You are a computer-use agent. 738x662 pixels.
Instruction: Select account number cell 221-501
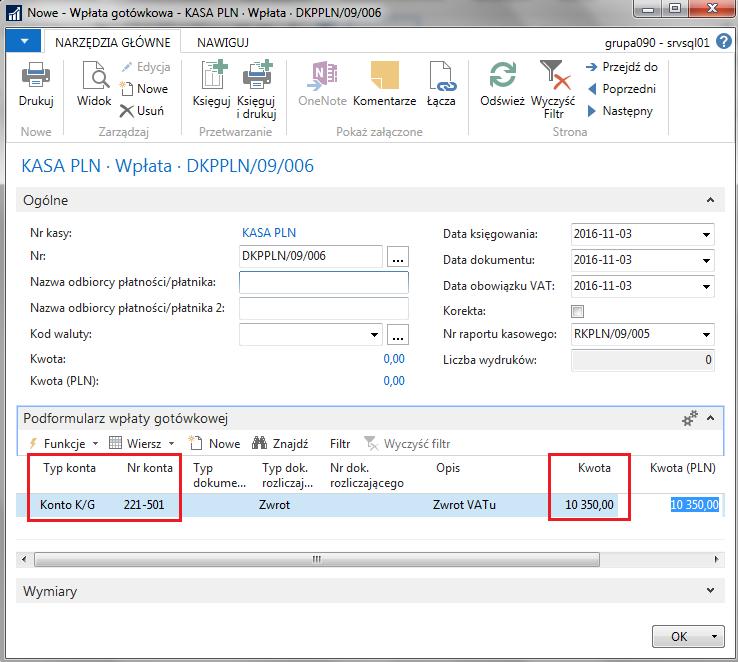[144, 505]
